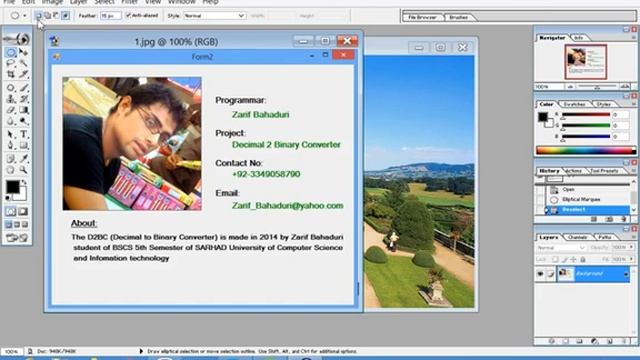
Task: Select the Healing Brush tool
Action: click(x=11, y=87)
